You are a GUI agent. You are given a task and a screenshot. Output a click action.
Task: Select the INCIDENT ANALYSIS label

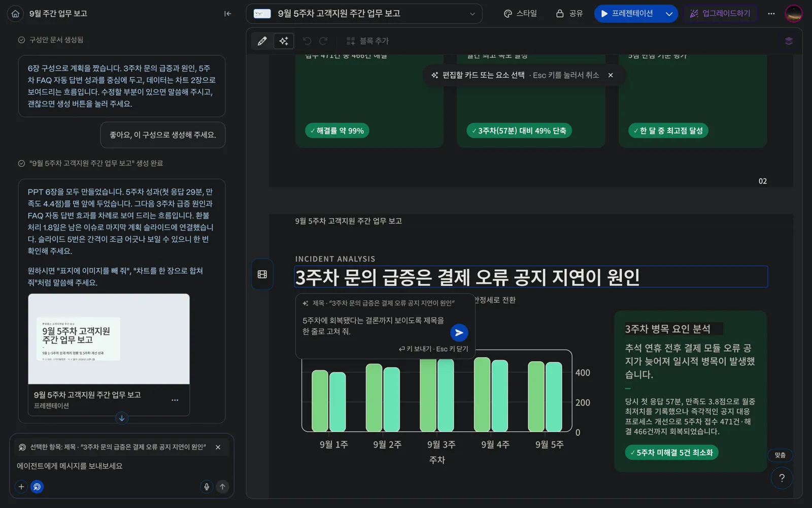pos(335,259)
